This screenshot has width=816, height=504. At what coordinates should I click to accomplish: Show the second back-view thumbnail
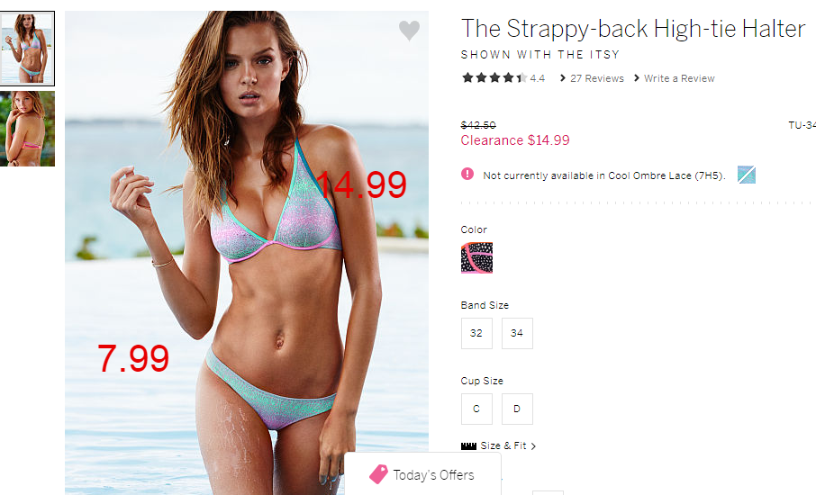(27, 129)
